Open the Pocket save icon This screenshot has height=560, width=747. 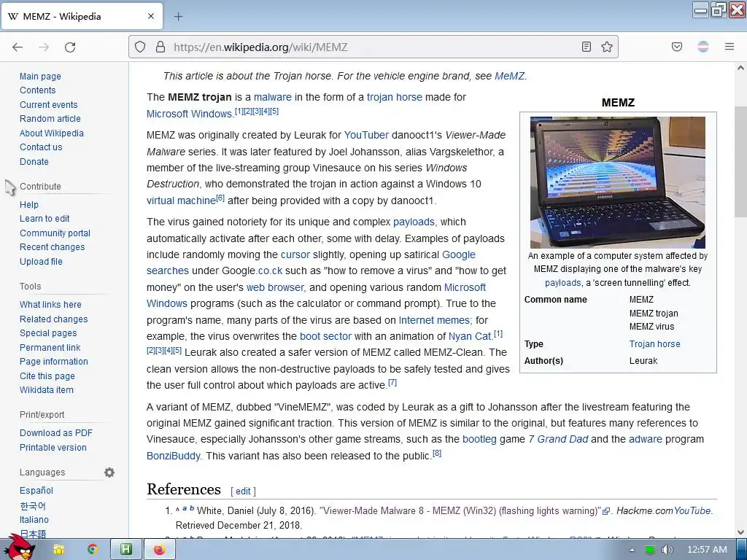point(677,47)
